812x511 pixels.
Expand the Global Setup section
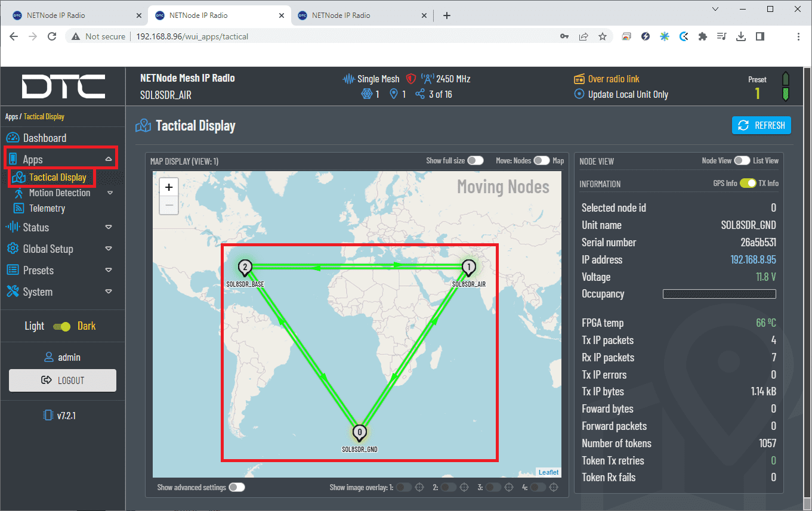(108, 249)
